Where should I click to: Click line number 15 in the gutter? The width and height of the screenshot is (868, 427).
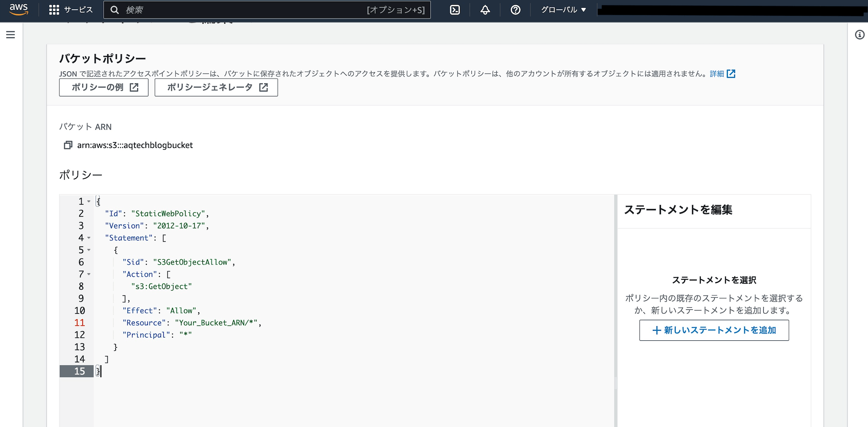pos(79,371)
